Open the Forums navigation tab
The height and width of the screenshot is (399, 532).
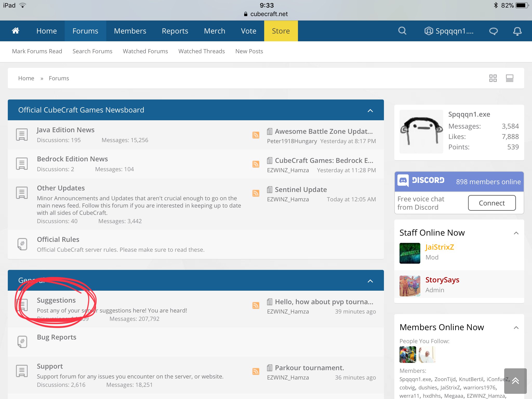point(85,31)
